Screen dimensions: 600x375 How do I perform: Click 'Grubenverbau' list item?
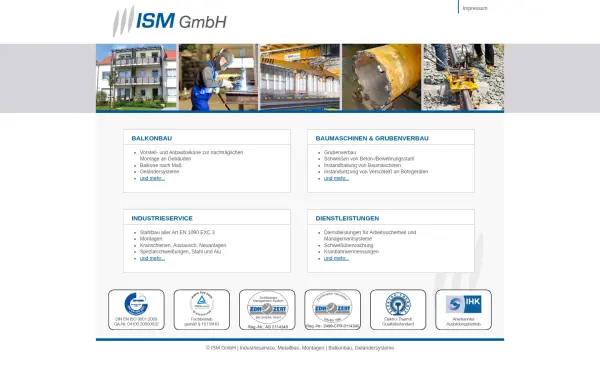pyautogui.click(x=340, y=152)
